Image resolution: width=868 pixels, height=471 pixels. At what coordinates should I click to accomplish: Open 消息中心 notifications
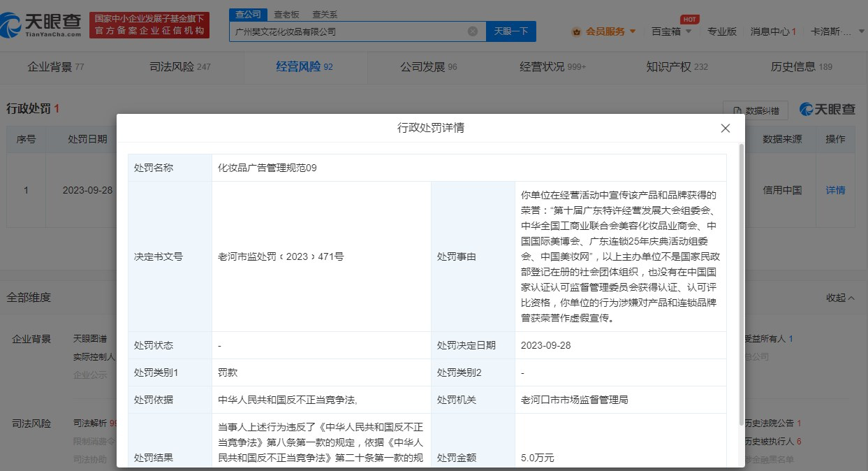pos(772,31)
